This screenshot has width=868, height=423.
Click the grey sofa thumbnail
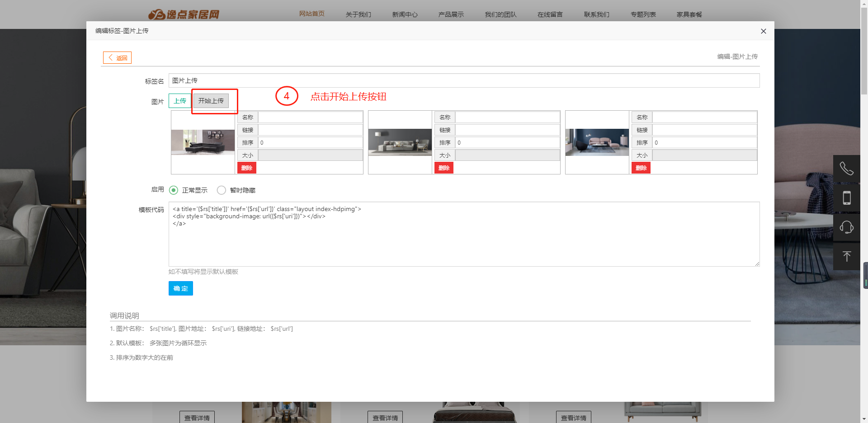pyautogui.click(x=400, y=142)
